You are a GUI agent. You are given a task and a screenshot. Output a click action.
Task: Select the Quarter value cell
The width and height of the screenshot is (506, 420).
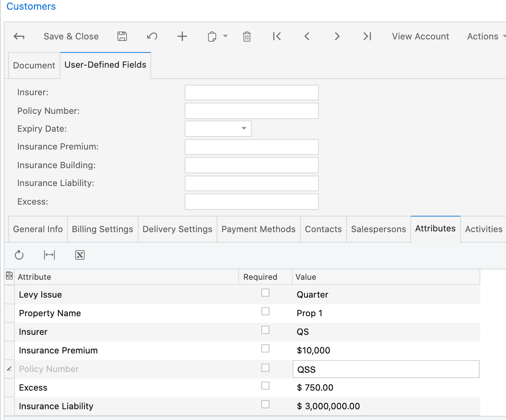(386, 295)
